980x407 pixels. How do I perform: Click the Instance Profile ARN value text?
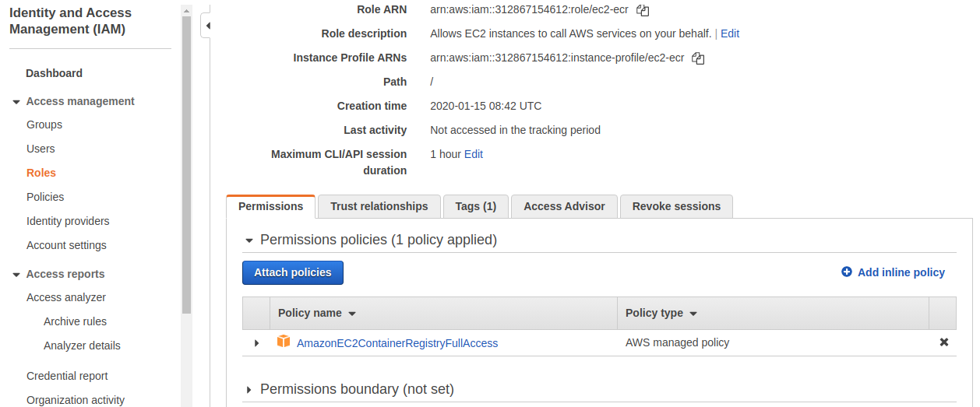click(557, 58)
